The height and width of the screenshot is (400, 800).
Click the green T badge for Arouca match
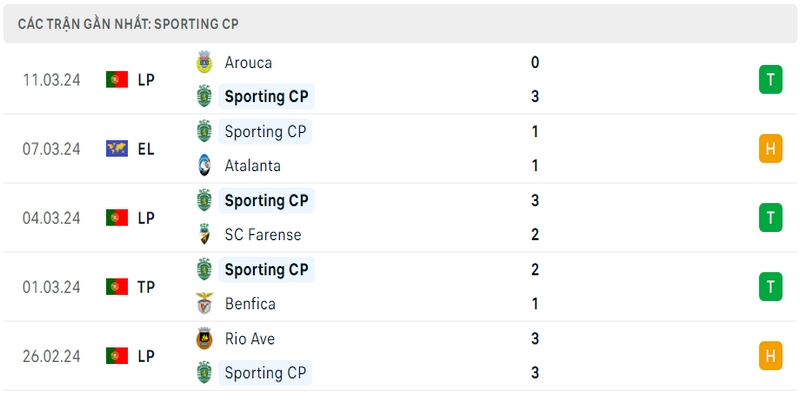[770, 79]
